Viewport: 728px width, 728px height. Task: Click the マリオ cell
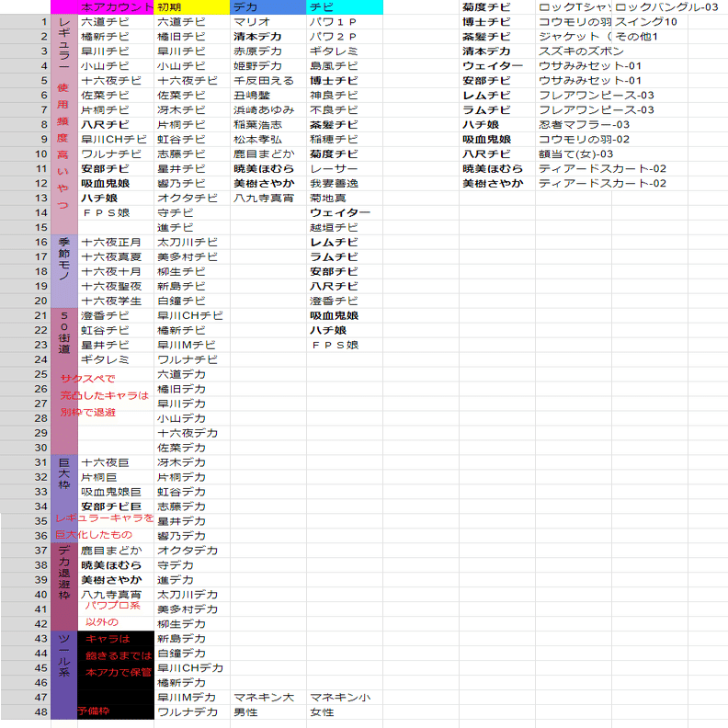(x=267, y=22)
